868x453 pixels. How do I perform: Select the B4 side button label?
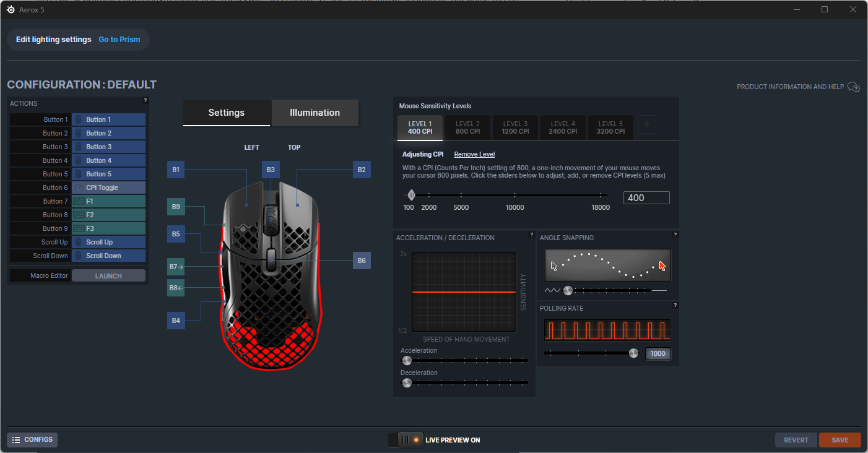pos(176,321)
